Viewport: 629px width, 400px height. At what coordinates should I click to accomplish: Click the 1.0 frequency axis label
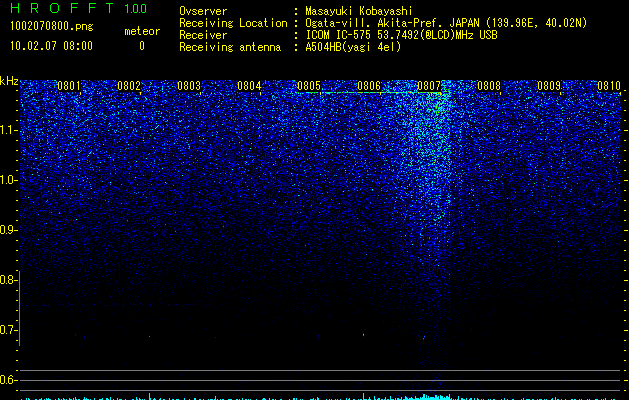tap(8, 180)
